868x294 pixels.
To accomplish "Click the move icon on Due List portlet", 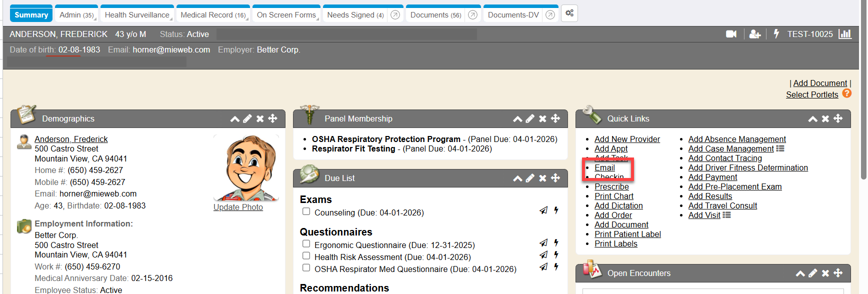I will click(x=555, y=178).
